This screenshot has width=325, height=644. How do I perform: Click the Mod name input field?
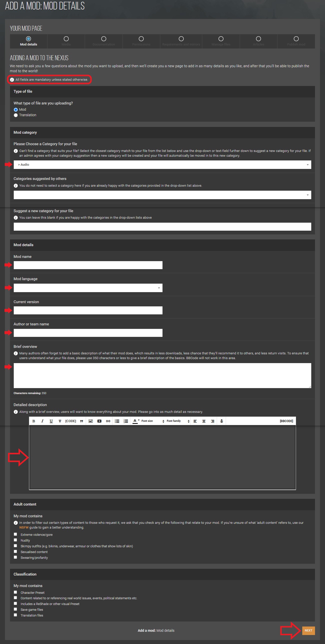pyautogui.click(x=88, y=265)
